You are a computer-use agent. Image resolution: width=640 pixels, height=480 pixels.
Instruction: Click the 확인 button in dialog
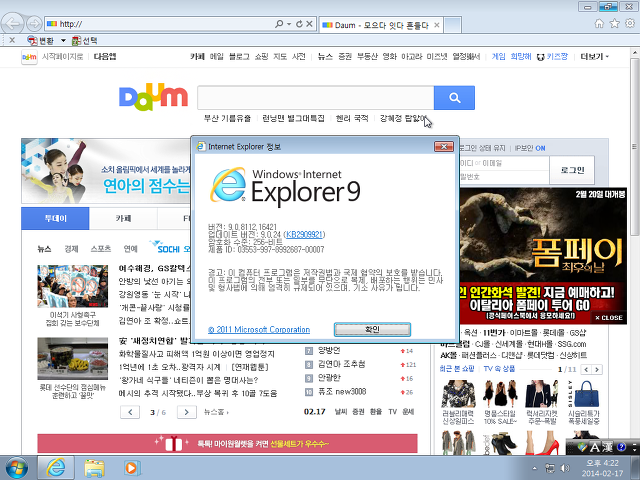(372, 329)
